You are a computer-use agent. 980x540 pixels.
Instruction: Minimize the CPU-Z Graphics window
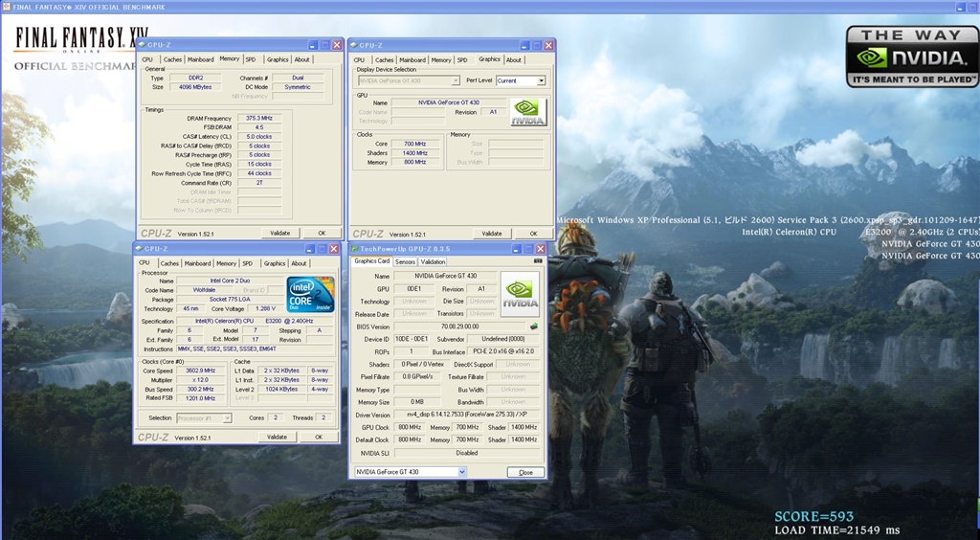click(525, 45)
